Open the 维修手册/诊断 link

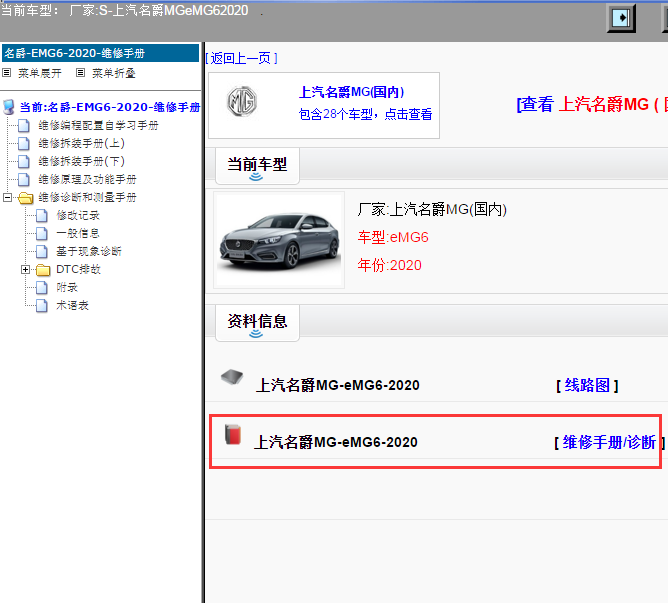coord(609,442)
